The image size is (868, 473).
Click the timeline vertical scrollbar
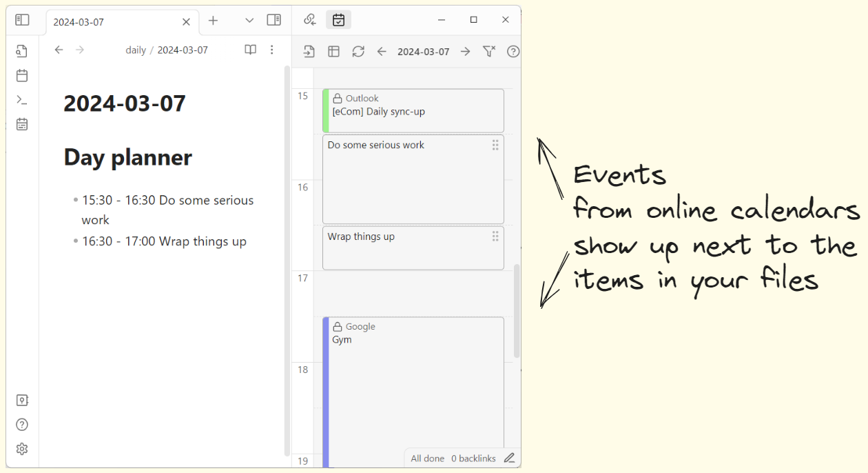coord(517,311)
